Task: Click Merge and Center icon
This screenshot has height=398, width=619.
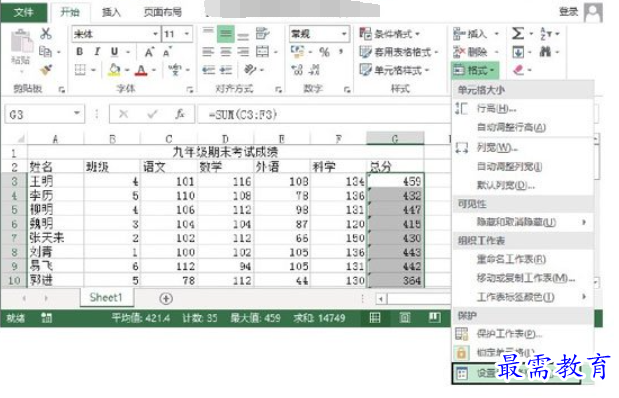Action: point(262,52)
